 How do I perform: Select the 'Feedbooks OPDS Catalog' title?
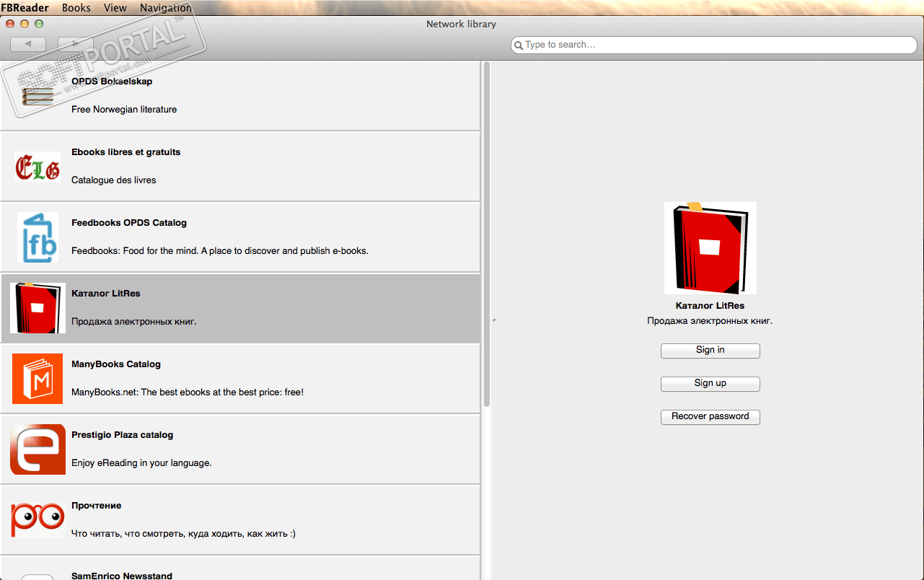(x=129, y=223)
